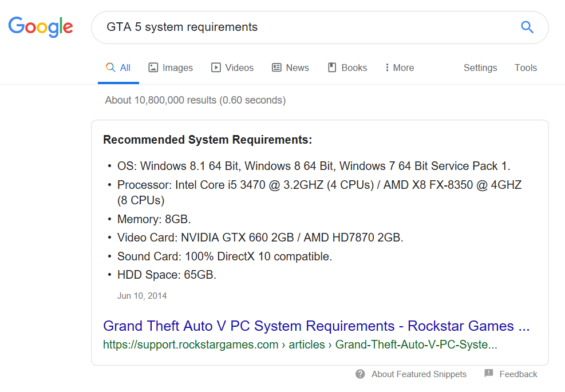565x392 pixels.
Task: Click the question mark help icon
Action: 360,374
